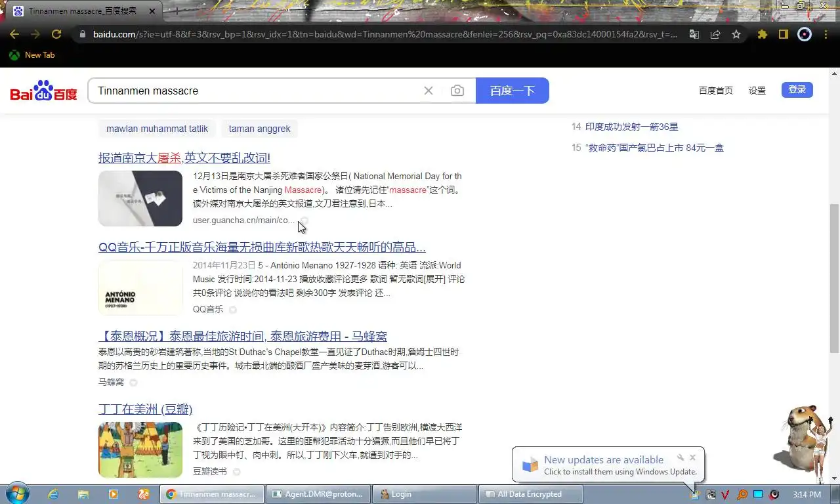The image size is (840, 504).
Task: Switch to Chrome Tinnanmen taskbar button
Action: pyautogui.click(x=212, y=494)
